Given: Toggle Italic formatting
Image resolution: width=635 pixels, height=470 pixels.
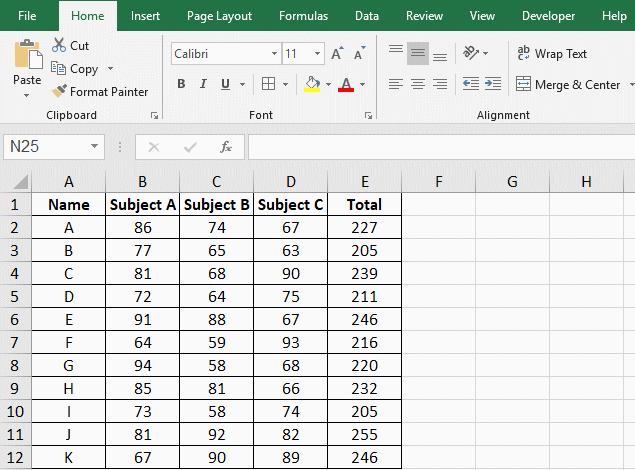Looking at the screenshot, I should [203, 84].
